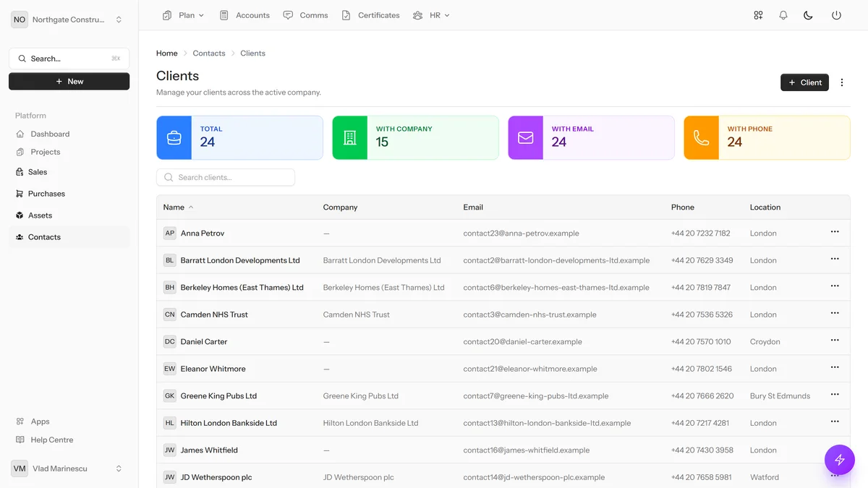Click the Watford location cell
868x488 pixels.
tap(765, 477)
